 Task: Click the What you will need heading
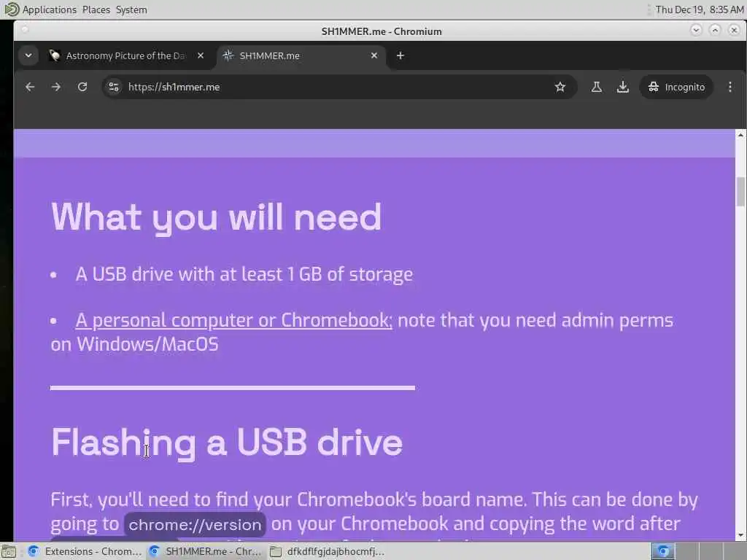216,217
